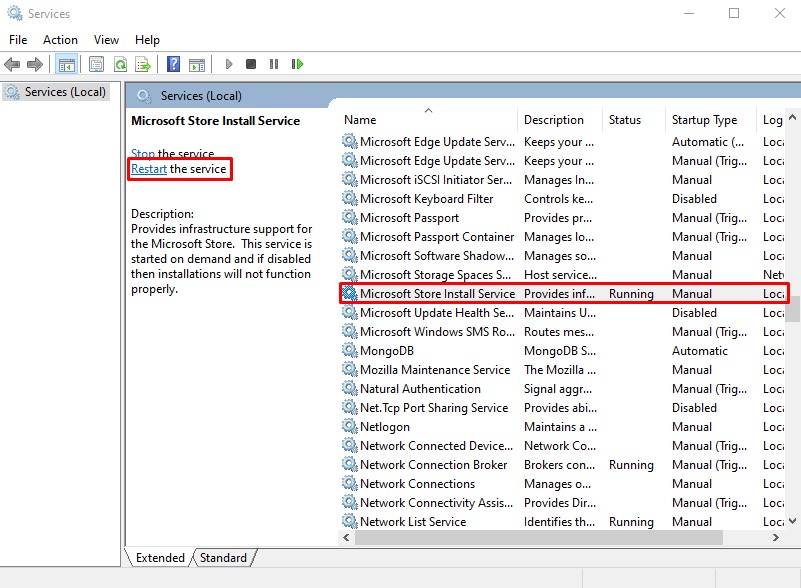Viewport: 801px width, 588px height.
Task: Refresh the services list
Action: click(x=120, y=63)
